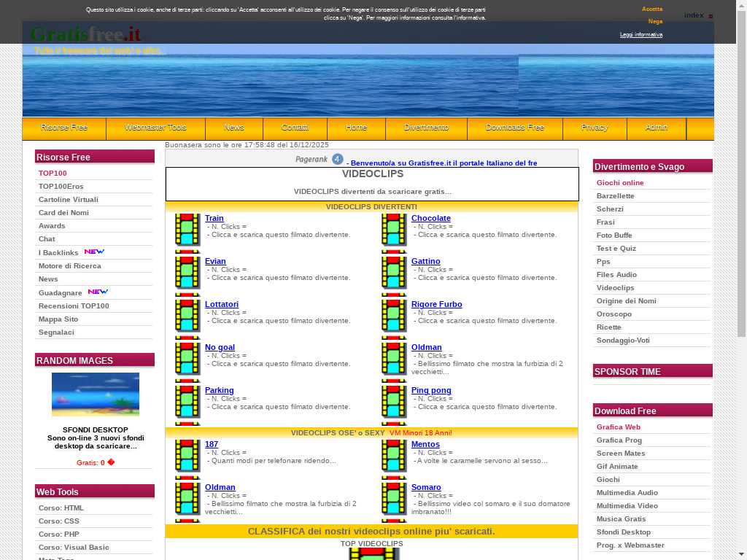Open the Lottatori videoclip link

tap(221, 304)
